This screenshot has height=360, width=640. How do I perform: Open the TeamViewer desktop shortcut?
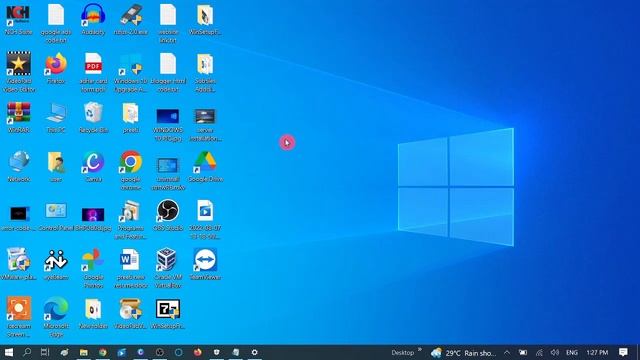click(x=205, y=264)
